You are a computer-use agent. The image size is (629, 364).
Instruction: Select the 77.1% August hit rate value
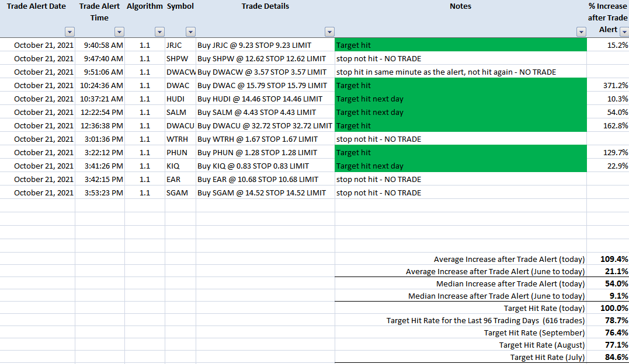click(608, 345)
